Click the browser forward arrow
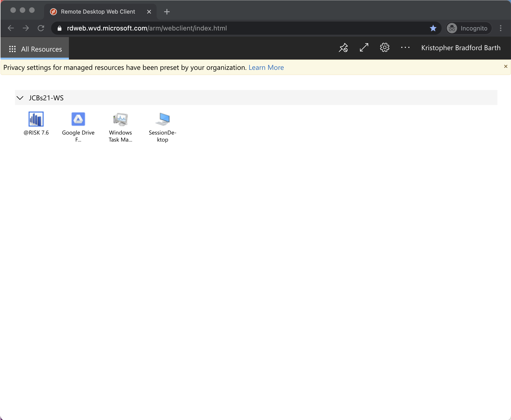Screen dimensions: 511x420 pos(26,28)
